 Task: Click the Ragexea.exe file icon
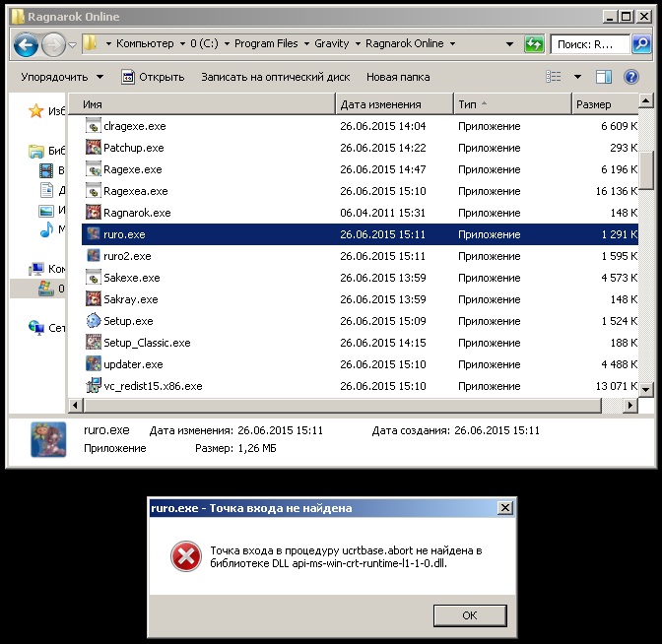coord(94,191)
